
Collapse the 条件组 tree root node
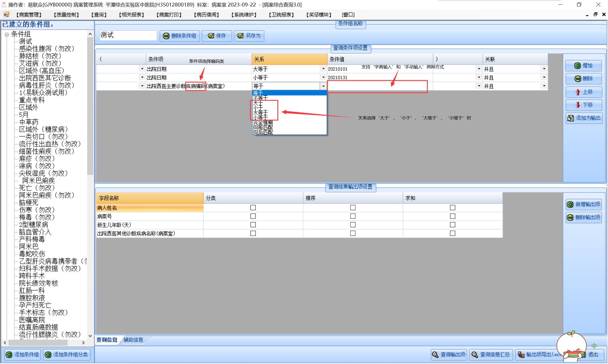(x=7, y=34)
